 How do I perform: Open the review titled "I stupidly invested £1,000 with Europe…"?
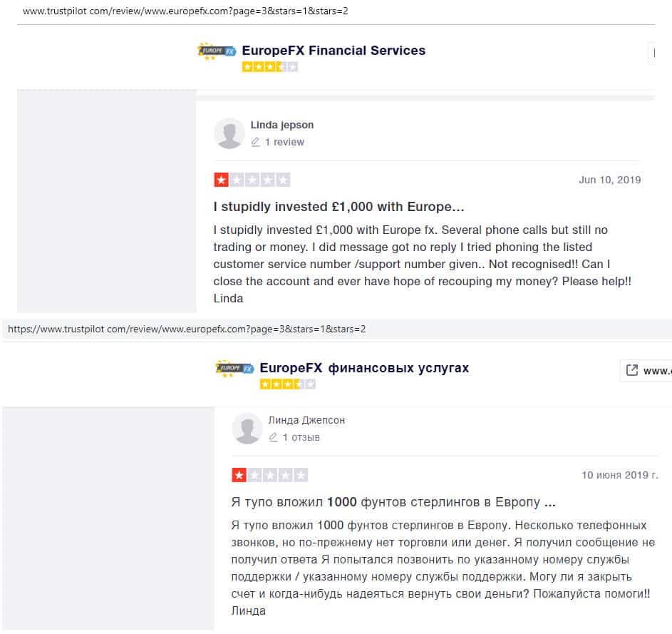click(x=339, y=208)
